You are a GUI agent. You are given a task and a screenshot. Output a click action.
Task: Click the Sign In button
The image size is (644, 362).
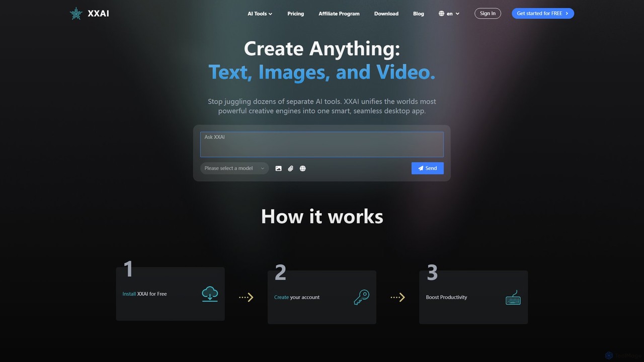[488, 14]
